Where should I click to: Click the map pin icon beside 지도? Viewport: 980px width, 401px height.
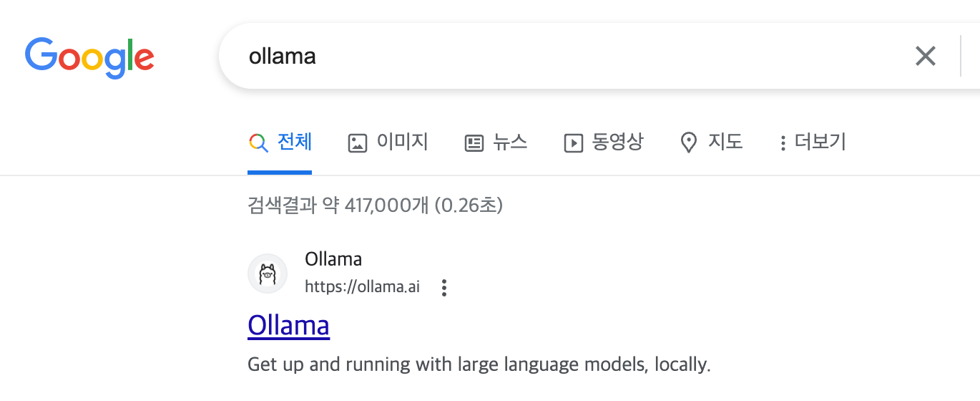[x=688, y=143]
